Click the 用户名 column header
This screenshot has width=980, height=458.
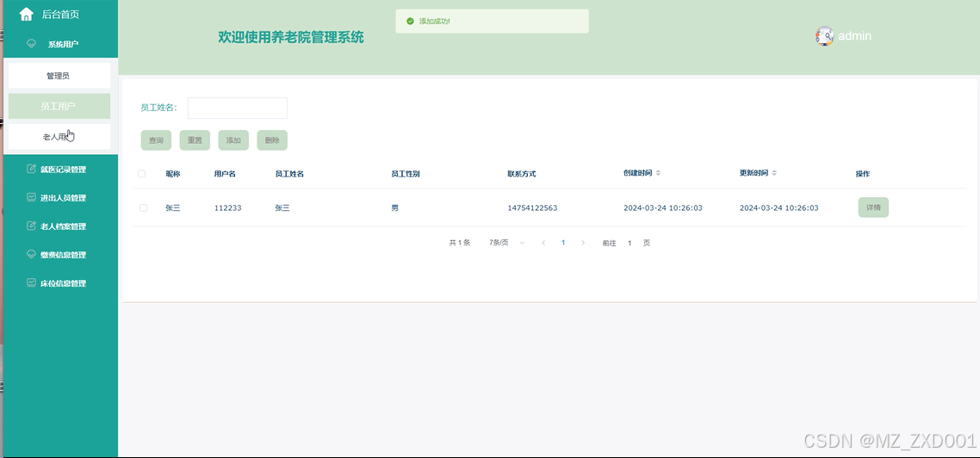(x=225, y=174)
